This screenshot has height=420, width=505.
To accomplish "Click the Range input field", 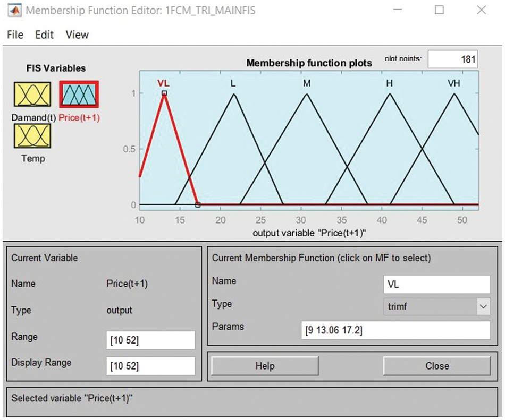I will (x=150, y=340).
